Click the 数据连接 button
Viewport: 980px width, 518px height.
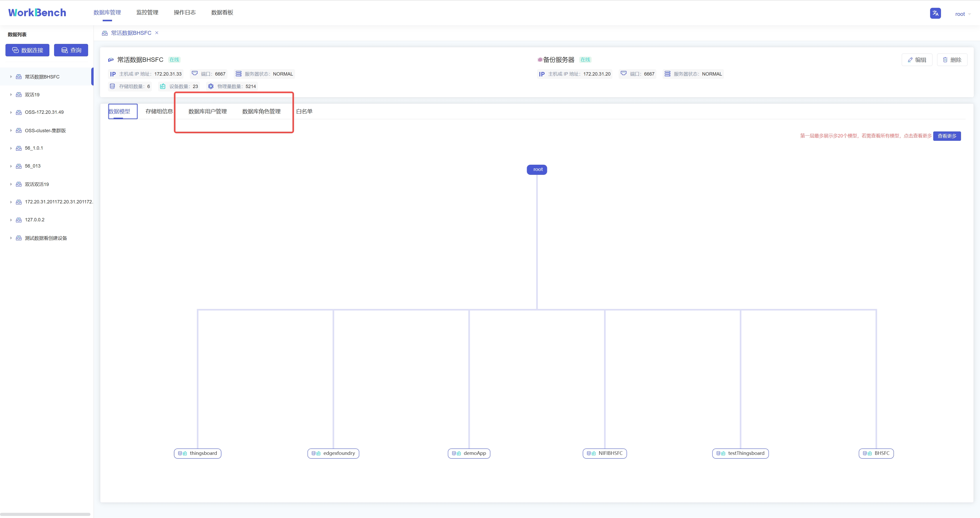pyautogui.click(x=27, y=50)
